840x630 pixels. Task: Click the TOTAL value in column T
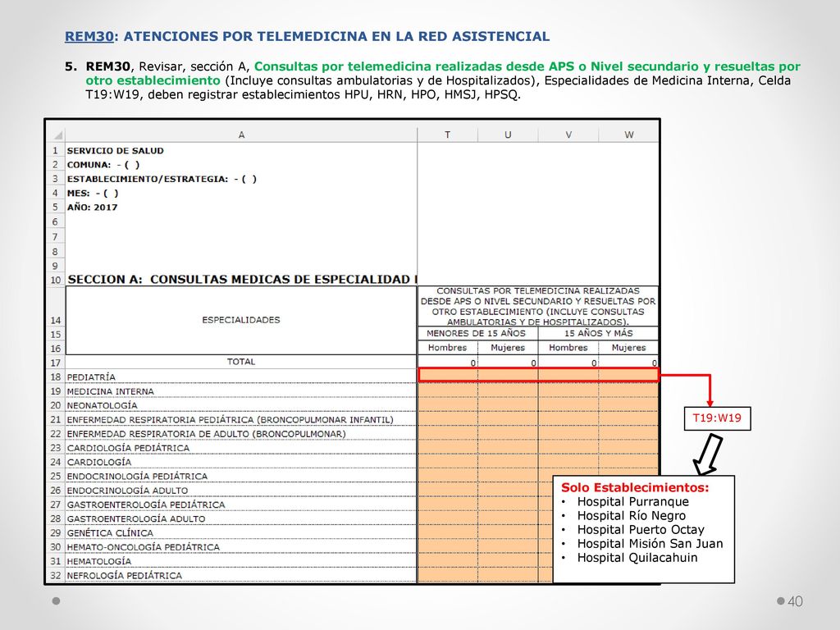pos(447,363)
